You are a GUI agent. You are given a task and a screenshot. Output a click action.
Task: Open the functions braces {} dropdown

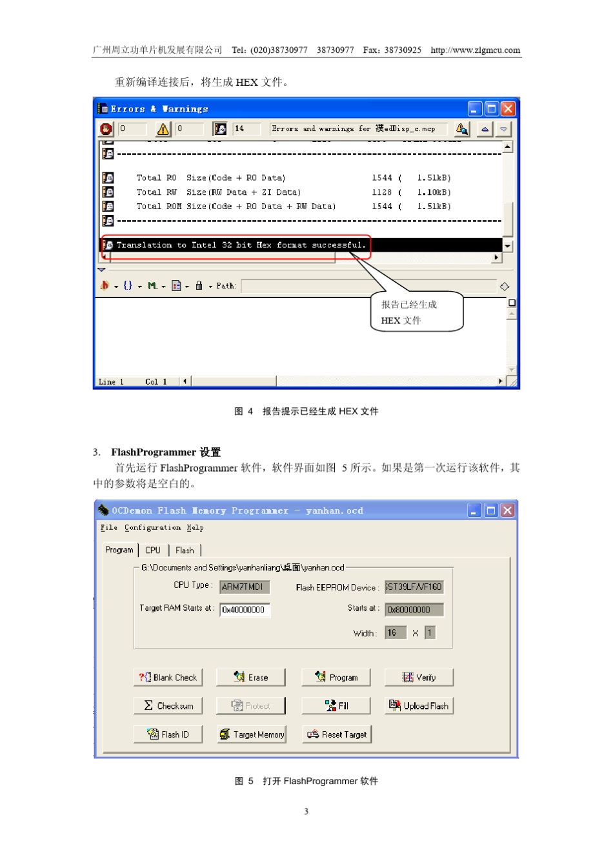point(132,286)
